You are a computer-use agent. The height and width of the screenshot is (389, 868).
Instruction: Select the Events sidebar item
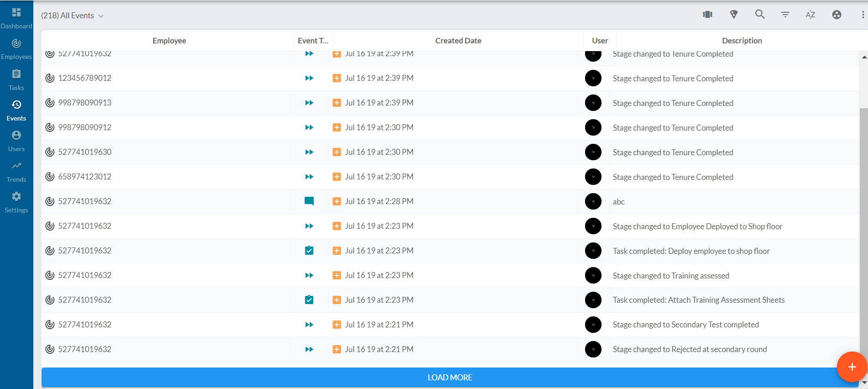point(16,110)
